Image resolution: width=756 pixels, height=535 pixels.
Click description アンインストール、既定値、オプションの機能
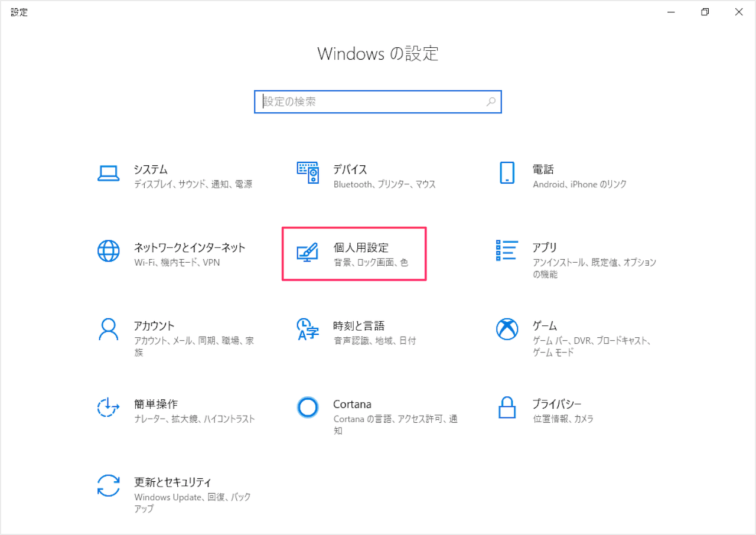pos(595,268)
